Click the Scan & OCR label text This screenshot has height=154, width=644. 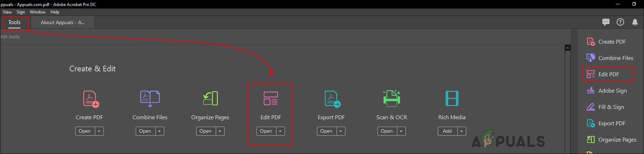pos(392,117)
